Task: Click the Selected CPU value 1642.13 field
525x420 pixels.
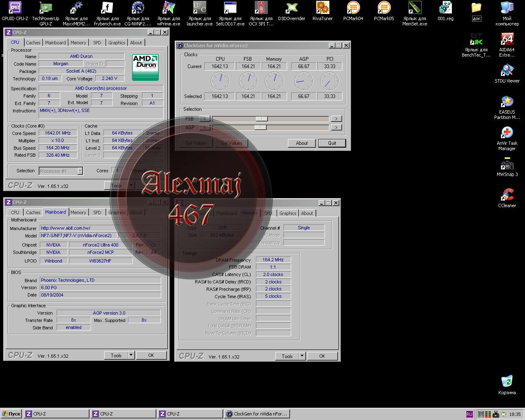Action: (219, 96)
